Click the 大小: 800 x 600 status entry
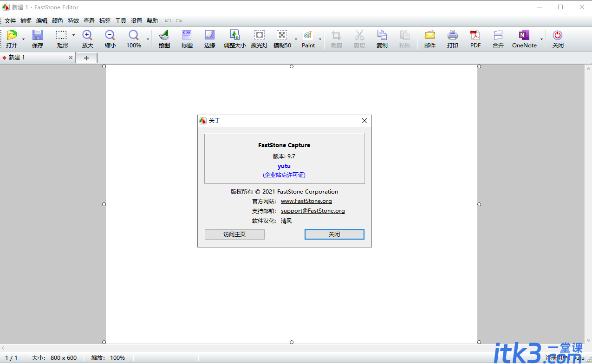The width and height of the screenshot is (592, 364). 54,358
